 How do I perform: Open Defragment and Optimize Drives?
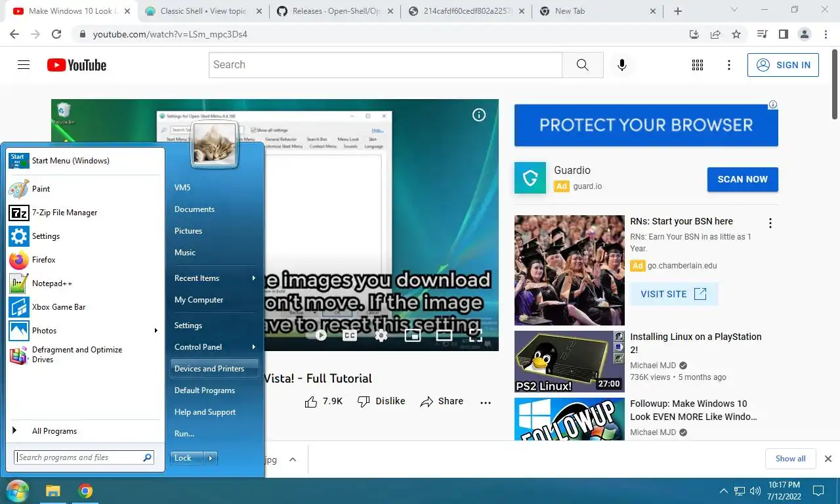(x=84, y=354)
